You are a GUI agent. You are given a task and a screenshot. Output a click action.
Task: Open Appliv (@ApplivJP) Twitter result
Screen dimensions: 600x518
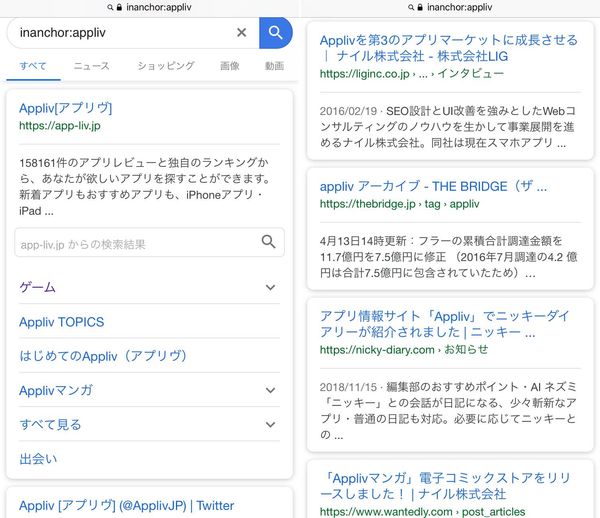point(126,506)
